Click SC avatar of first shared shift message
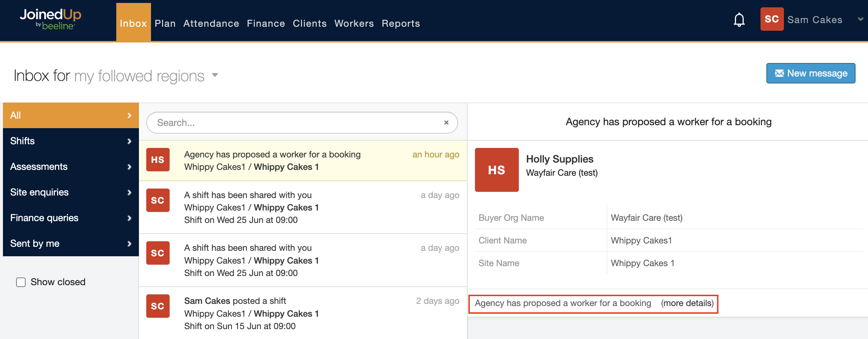The image size is (868, 339). 158,200
